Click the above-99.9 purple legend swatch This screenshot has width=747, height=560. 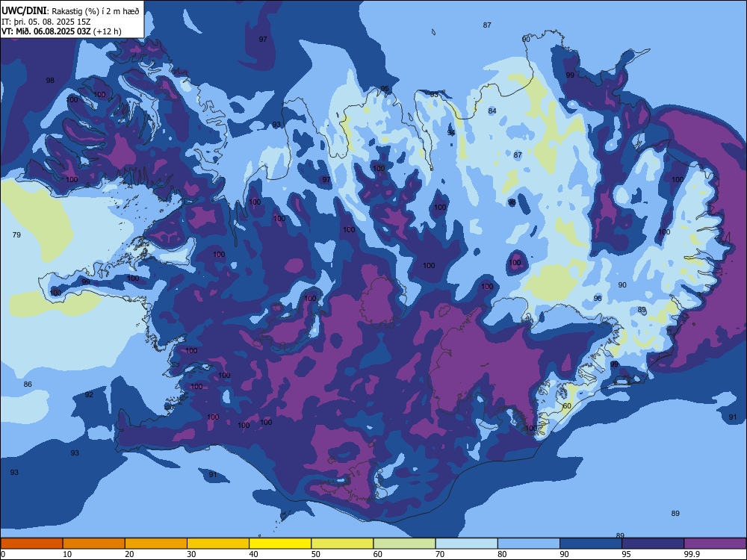pyautogui.click(x=715, y=544)
